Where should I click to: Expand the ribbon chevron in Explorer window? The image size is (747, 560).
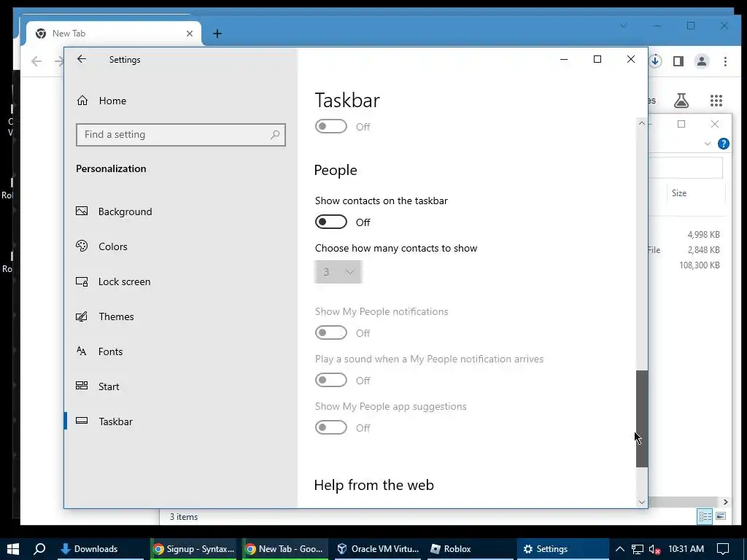click(708, 144)
